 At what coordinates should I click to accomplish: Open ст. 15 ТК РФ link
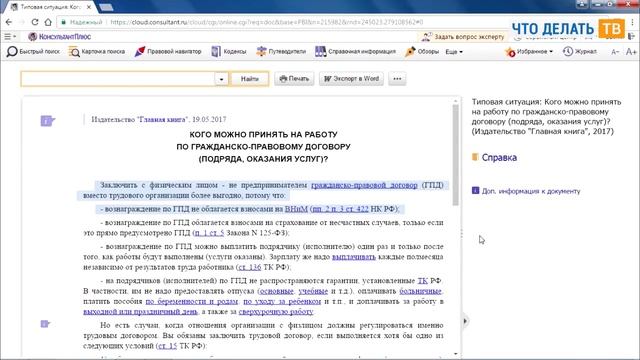pos(167,346)
